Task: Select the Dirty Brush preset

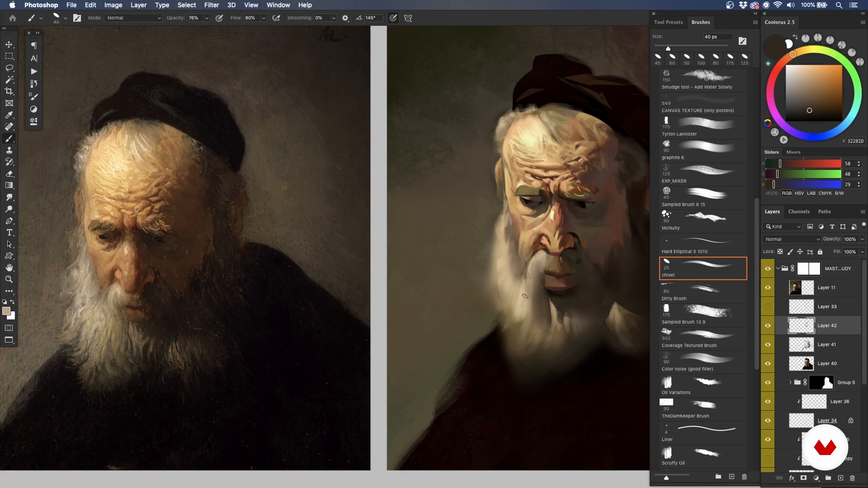Action: tap(703, 292)
